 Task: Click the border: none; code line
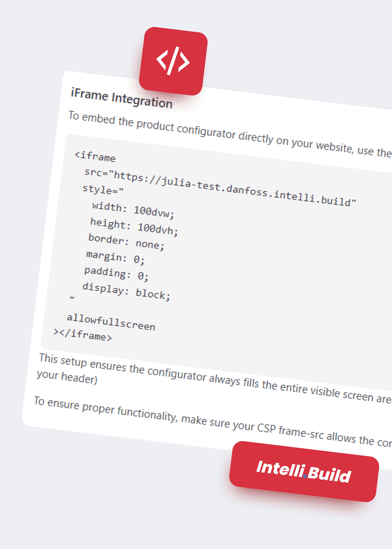[x=126, y=242]
